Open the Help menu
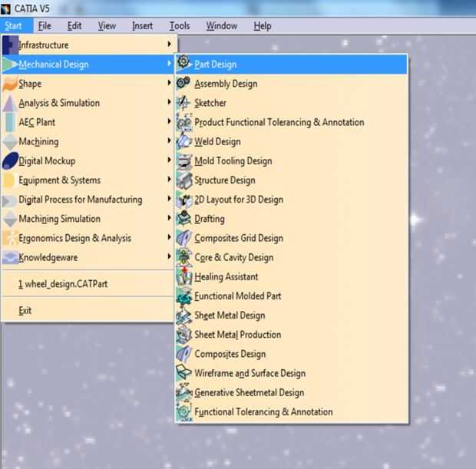476x469 pixels. pyautogui.click(x=263, y=26)
